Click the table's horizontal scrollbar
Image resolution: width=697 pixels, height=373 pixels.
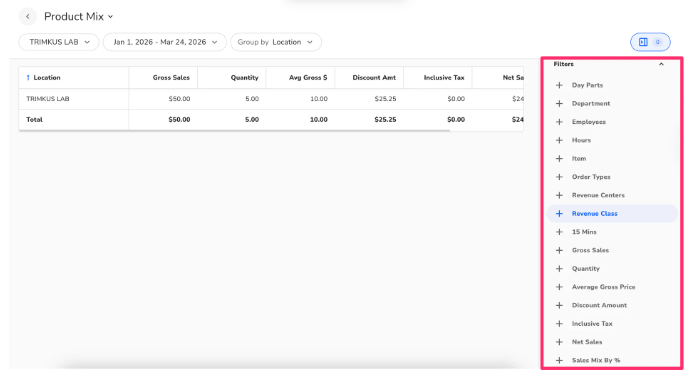tap(234, 131)
